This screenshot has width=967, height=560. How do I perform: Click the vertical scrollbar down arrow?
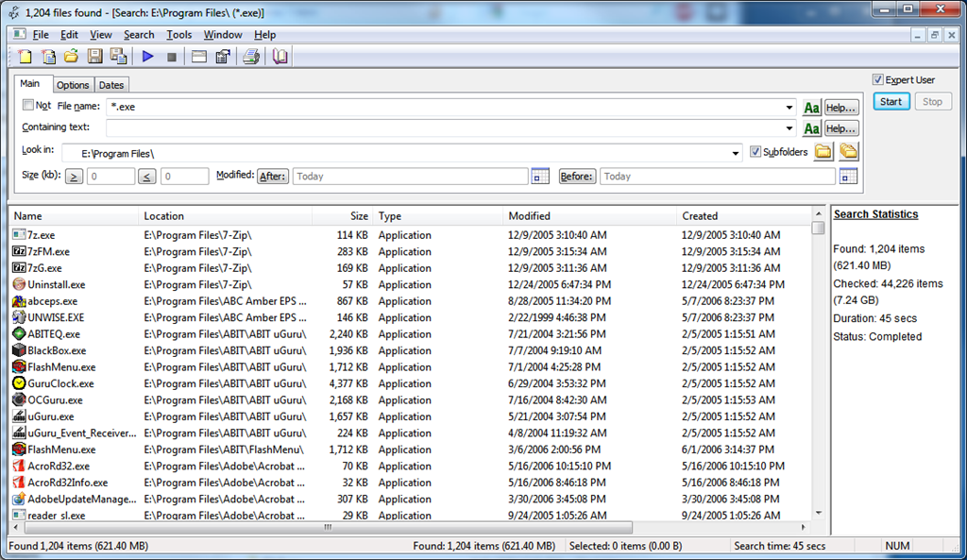[x=819, y=513]
